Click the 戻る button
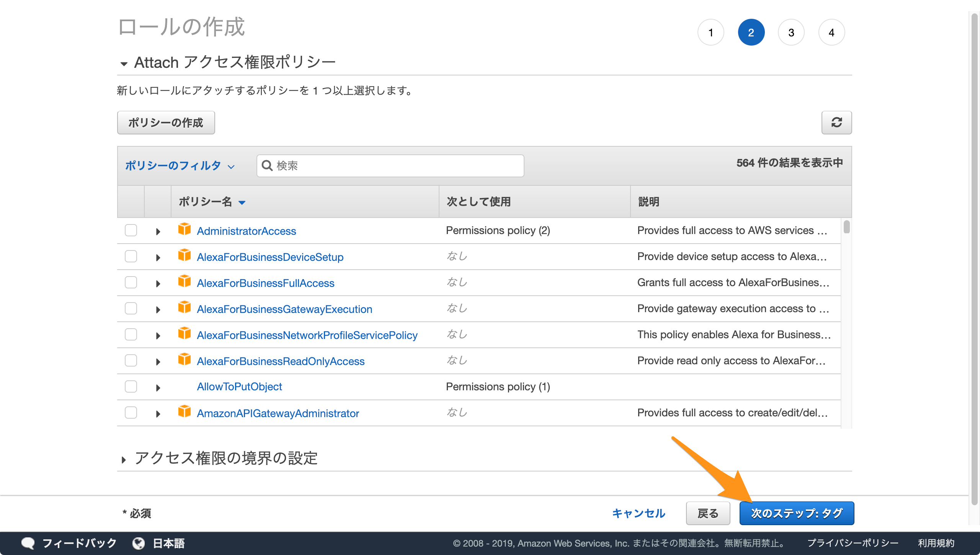 pyautogui.click(x=708, y=513)
